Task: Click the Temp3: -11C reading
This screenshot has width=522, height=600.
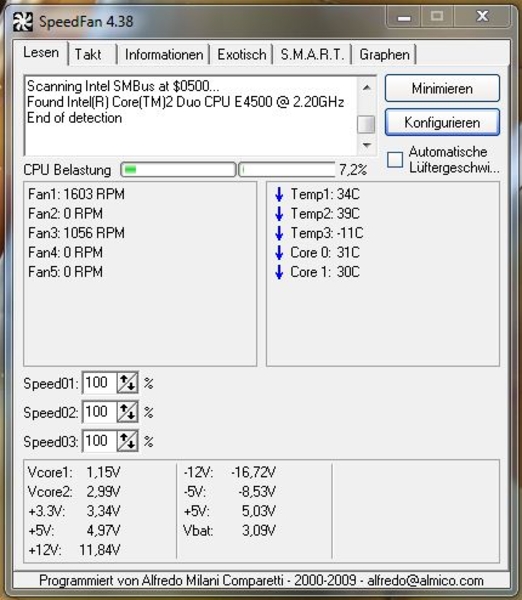Action: coord(327,233)
